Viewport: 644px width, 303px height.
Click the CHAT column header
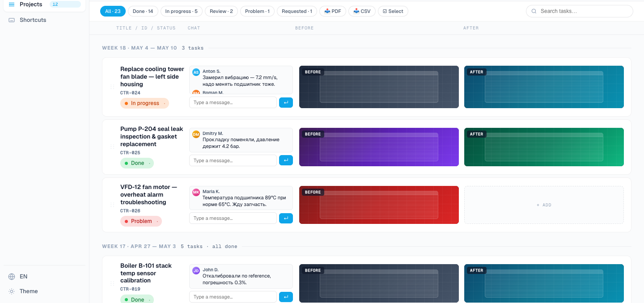194,28
